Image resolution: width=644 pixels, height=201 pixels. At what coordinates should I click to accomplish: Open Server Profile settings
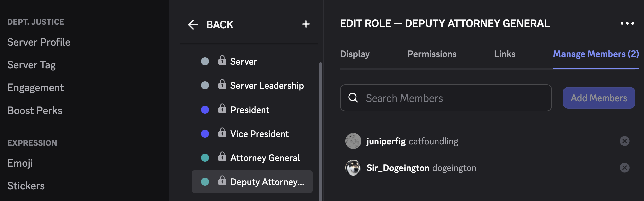39,42
